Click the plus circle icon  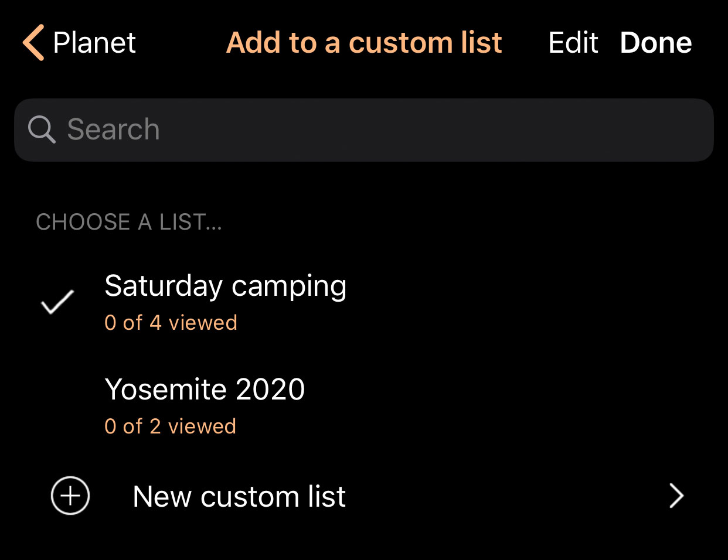click(x=70, y=496)
